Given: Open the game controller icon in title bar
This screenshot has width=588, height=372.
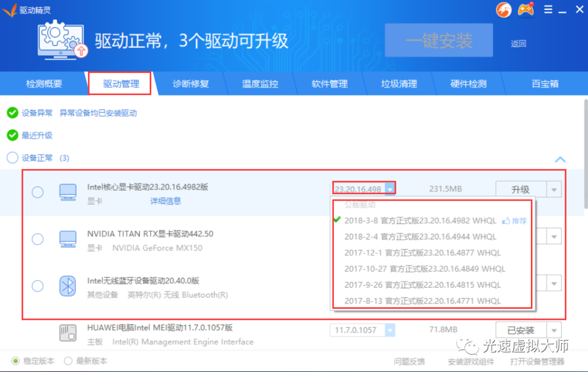Looking at the screenshot, I should pos(526,9).
